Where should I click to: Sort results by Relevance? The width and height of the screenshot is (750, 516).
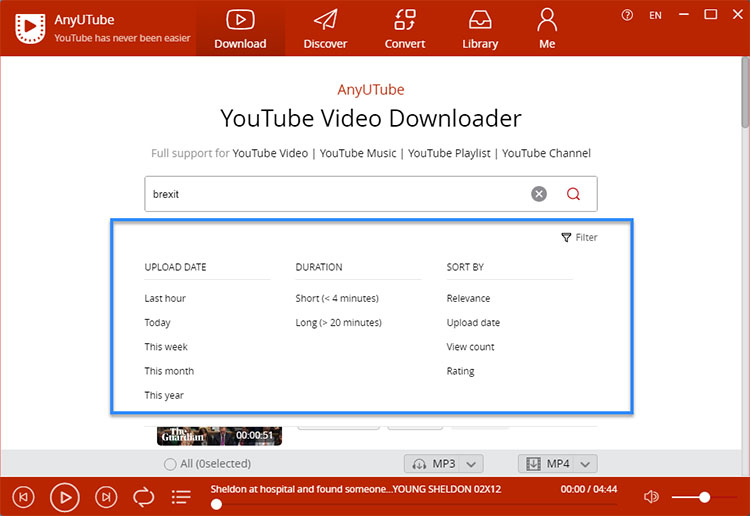[x=468, y=298]
